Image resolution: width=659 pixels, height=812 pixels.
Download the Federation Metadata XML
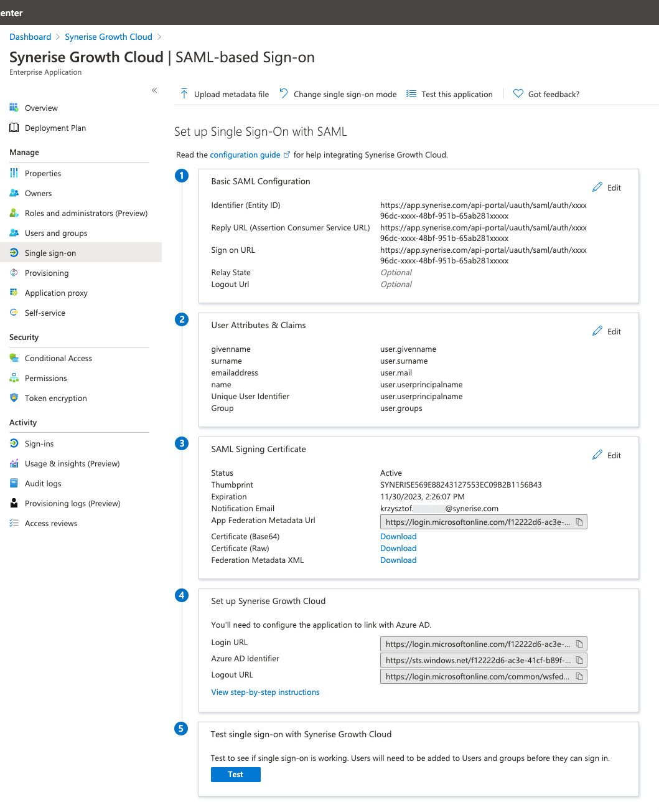[x=398, y=560]
